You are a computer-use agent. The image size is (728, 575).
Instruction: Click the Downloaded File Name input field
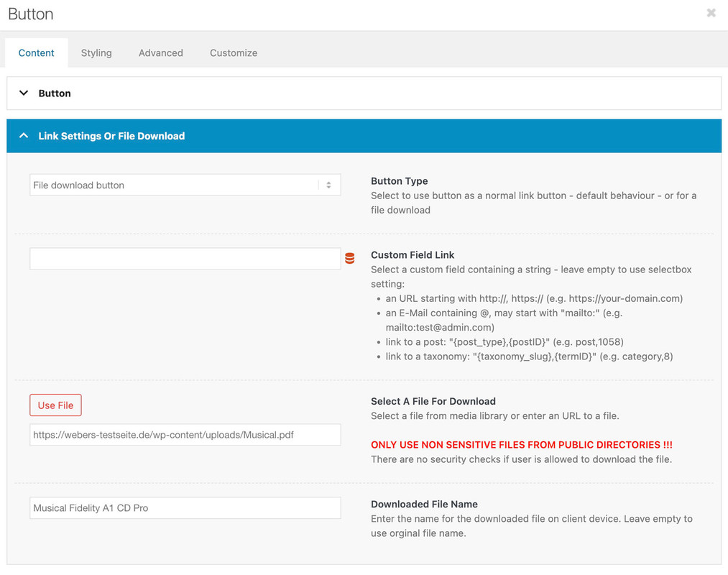185,508
